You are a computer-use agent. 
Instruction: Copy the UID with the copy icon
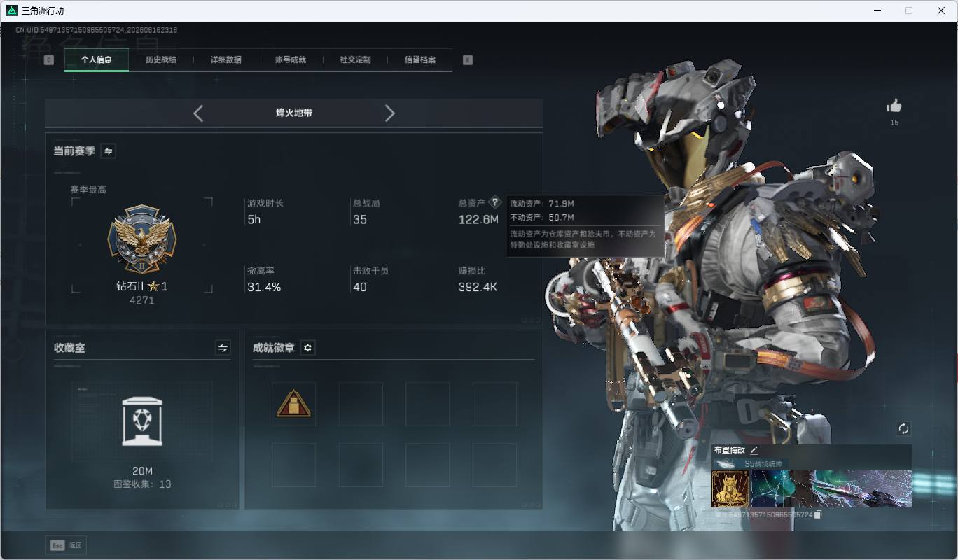[818, 515]
